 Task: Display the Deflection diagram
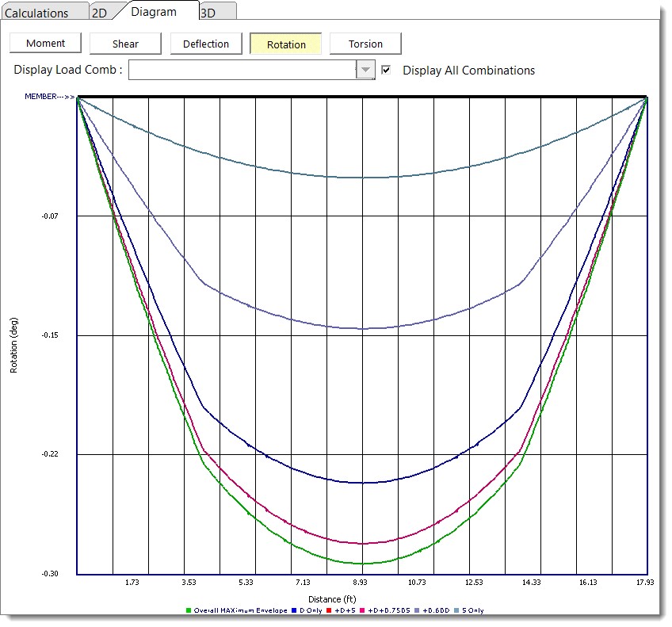pos(206,44)
